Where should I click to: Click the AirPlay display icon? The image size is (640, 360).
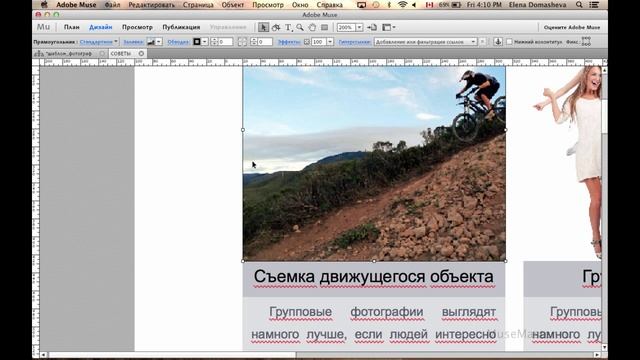tap(361, 5)
